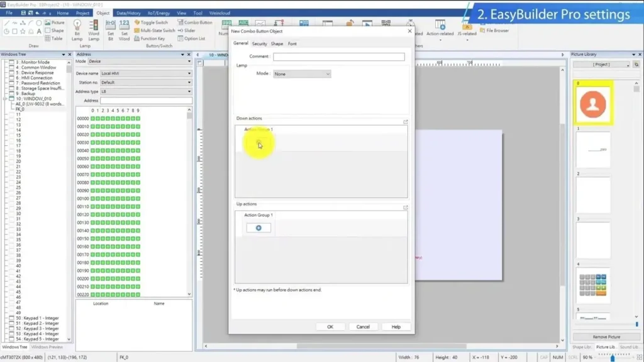This screenshot has height=362, width=644.
Task: Click into the Comment text field
Action: click(338, 57)
